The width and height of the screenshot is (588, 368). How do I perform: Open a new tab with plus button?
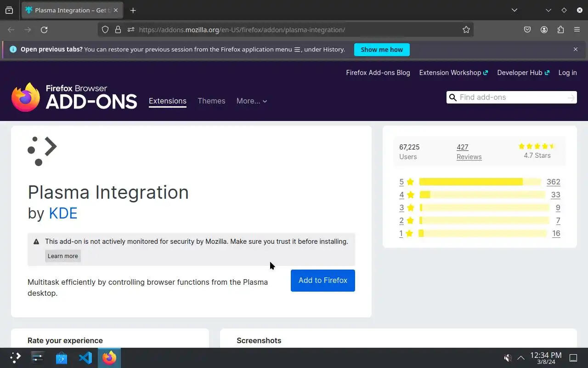(133, 10)
